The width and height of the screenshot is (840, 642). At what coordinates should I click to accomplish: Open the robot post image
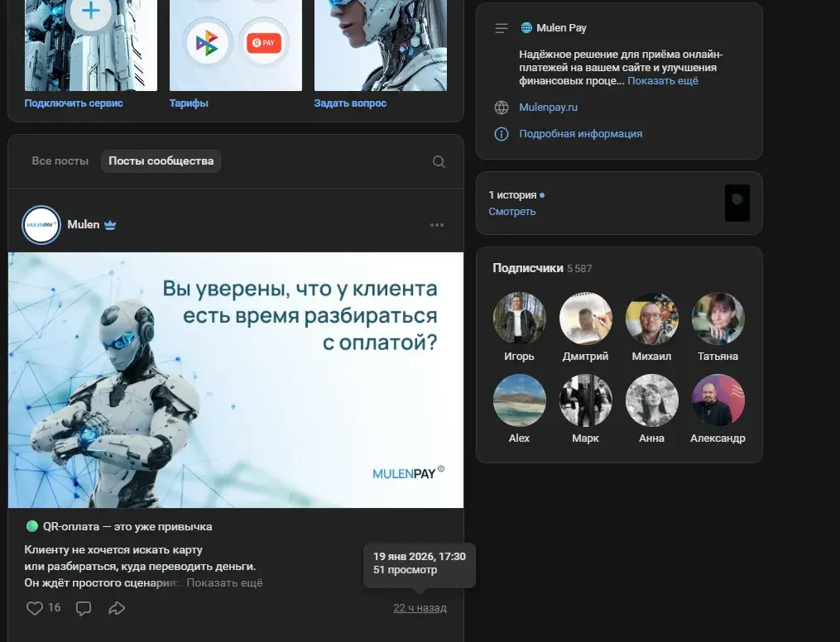pyautogui.click(x=236, y=381)
